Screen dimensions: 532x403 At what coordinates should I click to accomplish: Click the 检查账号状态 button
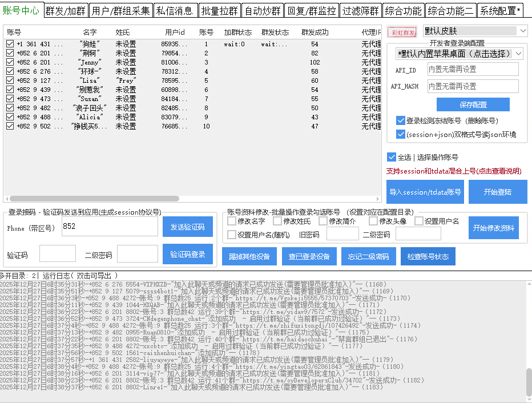click(x=428, y=256)
